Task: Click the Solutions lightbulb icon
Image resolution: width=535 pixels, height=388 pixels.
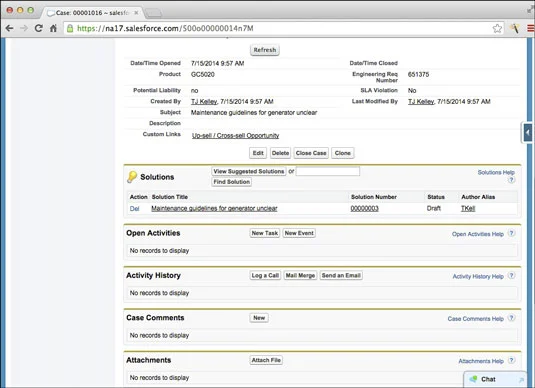Action: tap(132, 177)
